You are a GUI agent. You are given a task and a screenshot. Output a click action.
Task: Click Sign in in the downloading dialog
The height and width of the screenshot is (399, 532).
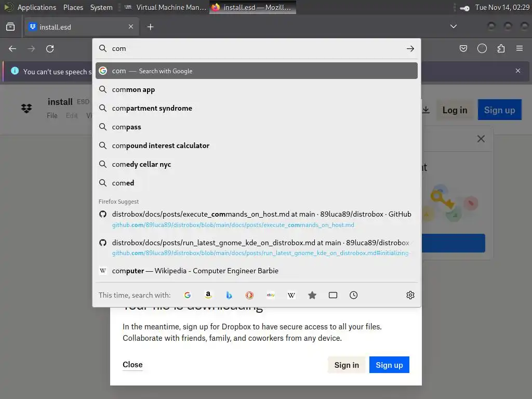pos(347,365)
